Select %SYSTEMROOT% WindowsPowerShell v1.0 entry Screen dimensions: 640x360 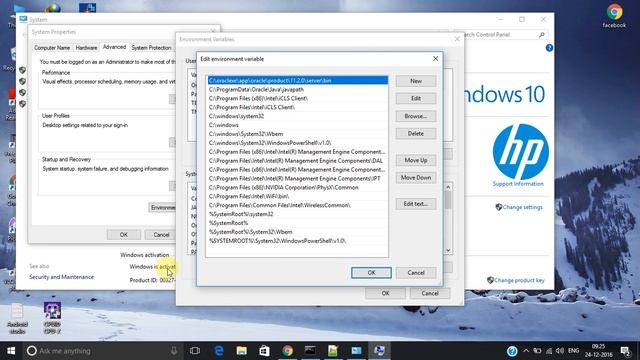click(x=298, y=241)
